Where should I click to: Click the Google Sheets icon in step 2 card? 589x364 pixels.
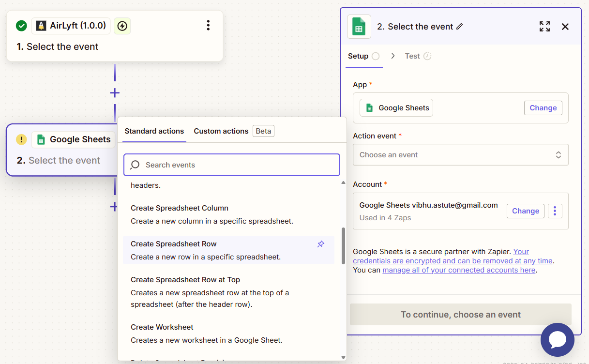pyautogui.click(x=41, y=139)
